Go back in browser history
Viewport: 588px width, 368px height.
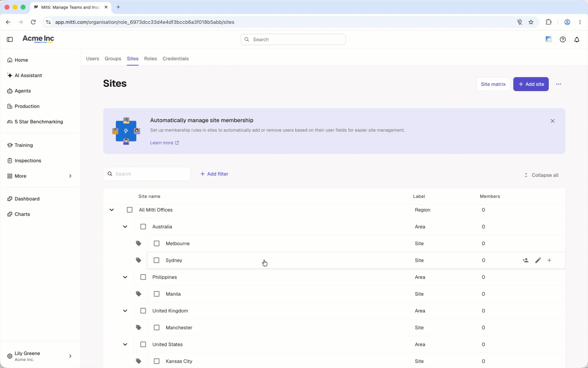click(x=8, y=22)
